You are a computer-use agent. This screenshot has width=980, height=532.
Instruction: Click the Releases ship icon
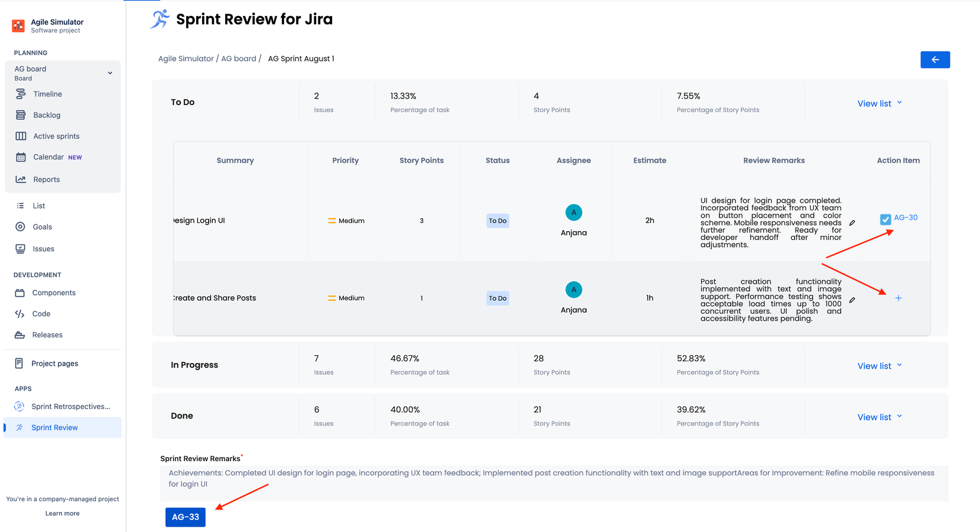click(19, 335)
